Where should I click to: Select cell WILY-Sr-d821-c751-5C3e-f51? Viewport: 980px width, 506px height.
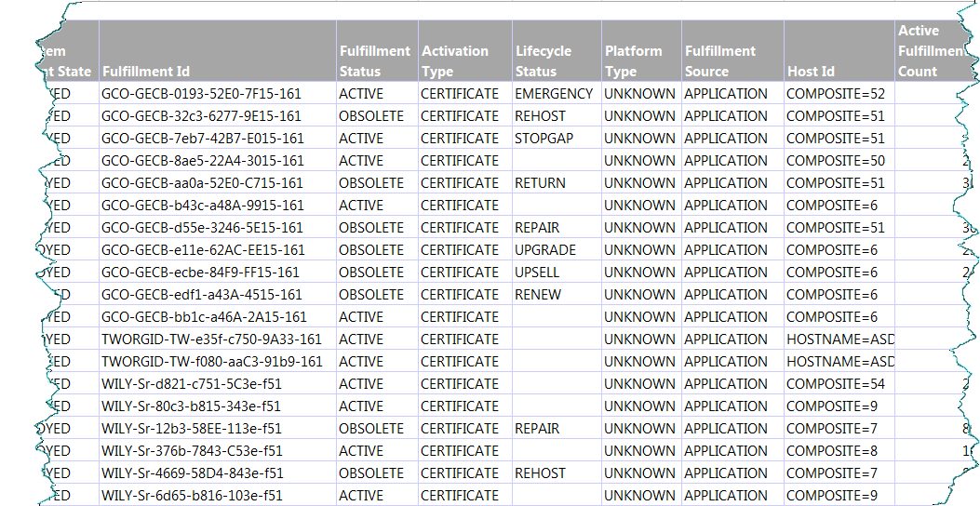[192, 384]
